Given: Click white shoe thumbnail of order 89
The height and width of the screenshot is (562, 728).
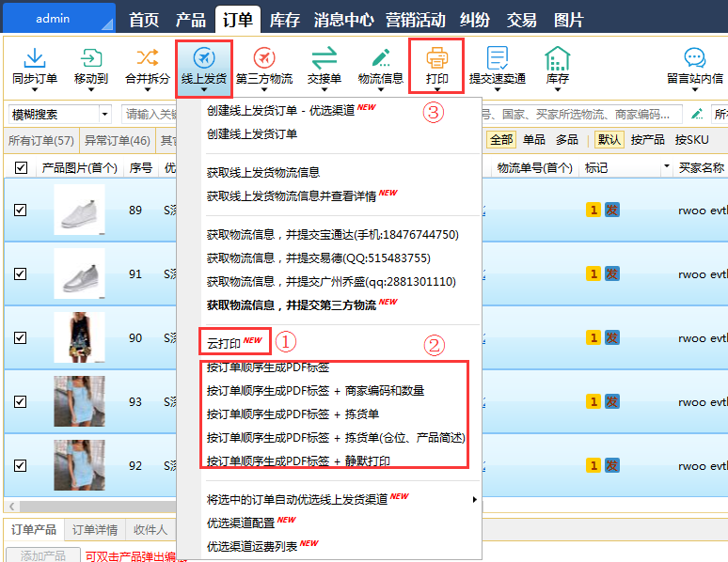Looking at the screenshot, I should tap(79, 210).
